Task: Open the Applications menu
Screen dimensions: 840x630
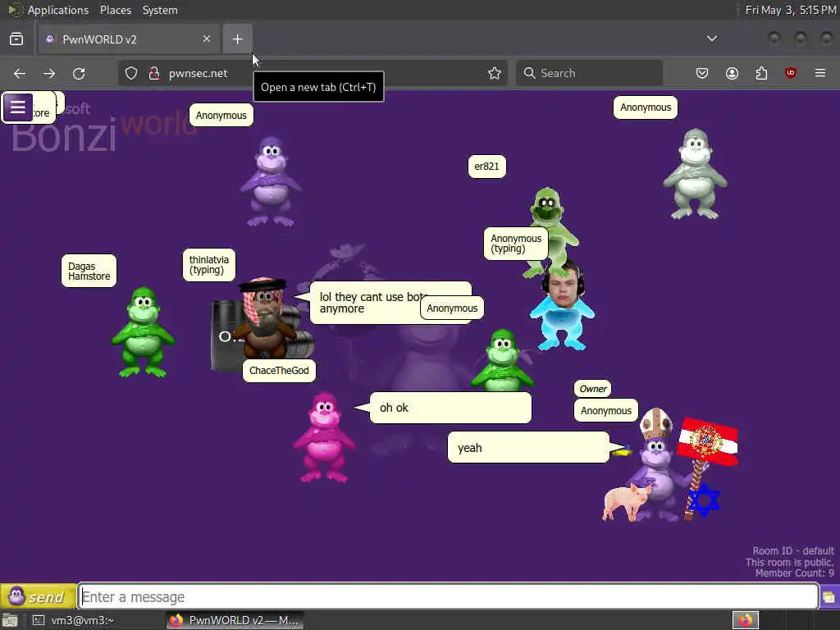Action: coord(58,10)
